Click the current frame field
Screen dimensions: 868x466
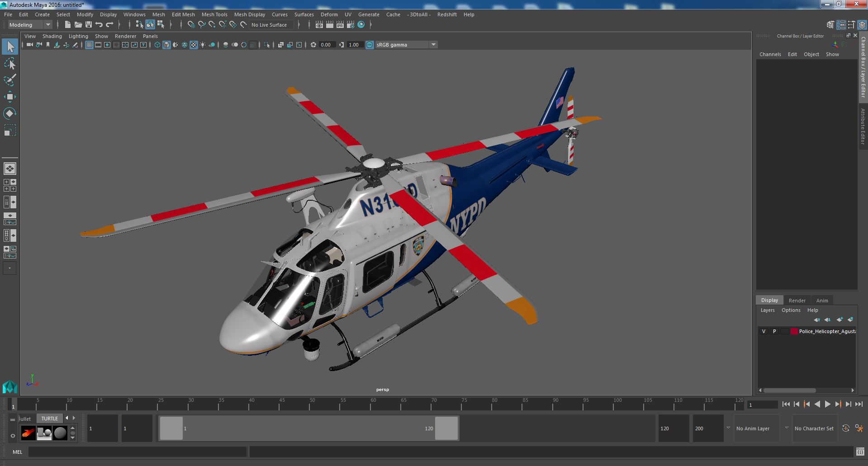763,405
